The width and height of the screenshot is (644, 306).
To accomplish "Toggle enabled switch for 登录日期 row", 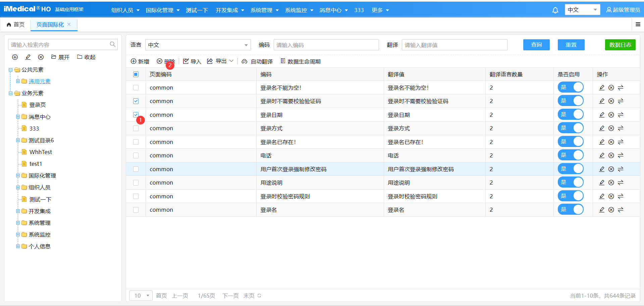I will pyautogui.click(x=571, y=114).
